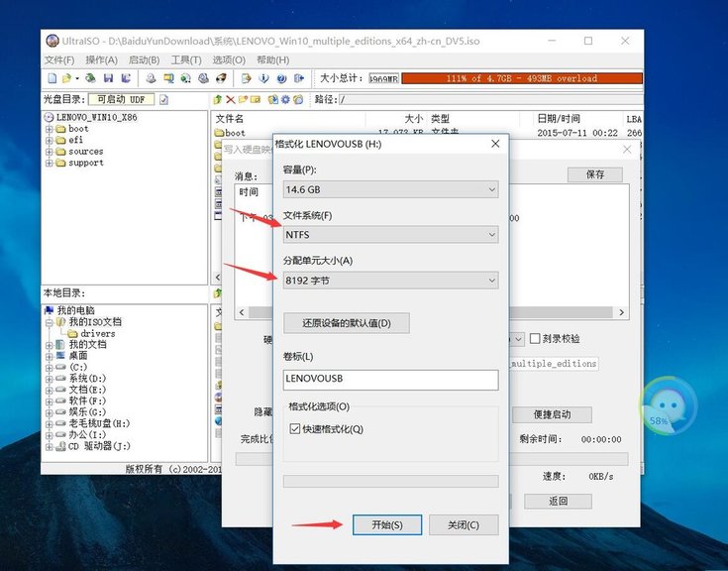This screenshot has width=728, height=571.
Task: Open the 工具(T) menu
Action: click(x=186, y=59)
